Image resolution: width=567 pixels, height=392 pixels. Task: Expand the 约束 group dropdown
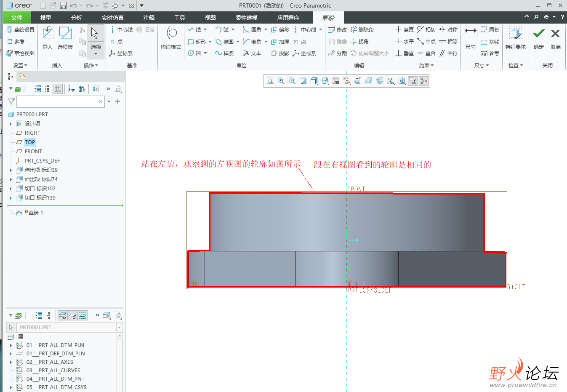[426, 66]
